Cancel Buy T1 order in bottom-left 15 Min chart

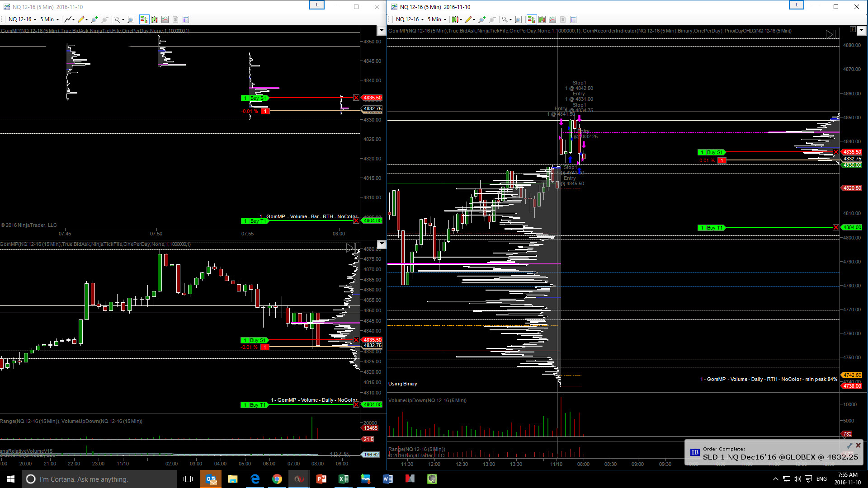pos(356,404)
